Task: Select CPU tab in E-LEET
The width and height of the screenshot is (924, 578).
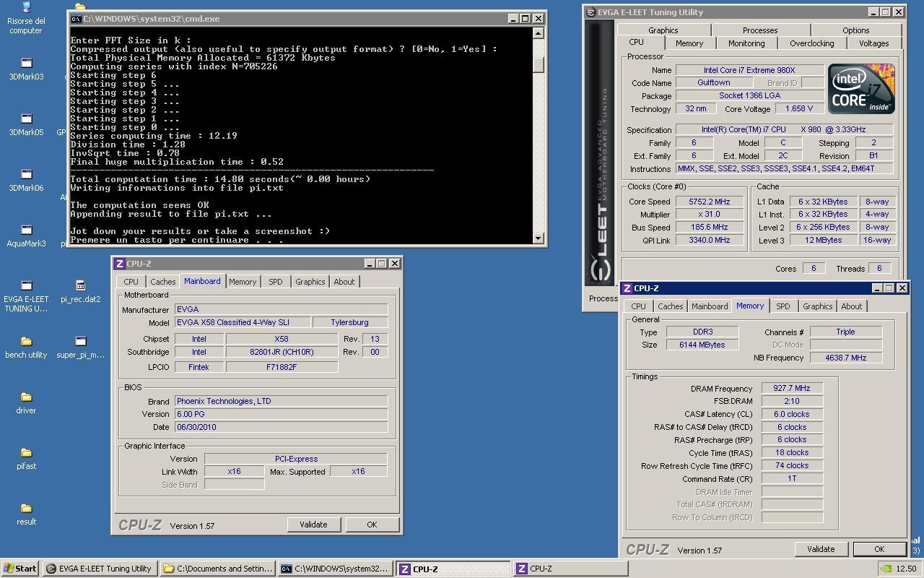Action: (636, 43)
